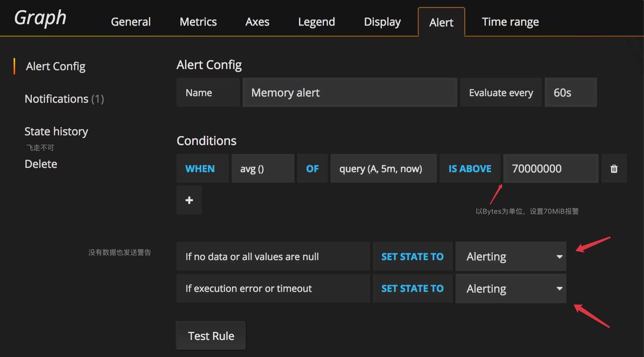Click the Alert tab
The width and height of the screenshot is (644, 357).
(x=441, y=22)
